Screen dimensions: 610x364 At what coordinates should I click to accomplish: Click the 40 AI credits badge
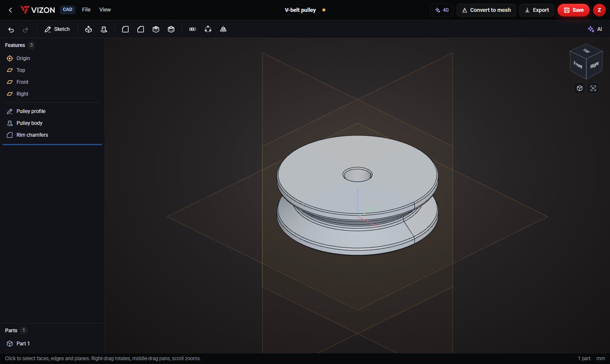coord(442,10)
